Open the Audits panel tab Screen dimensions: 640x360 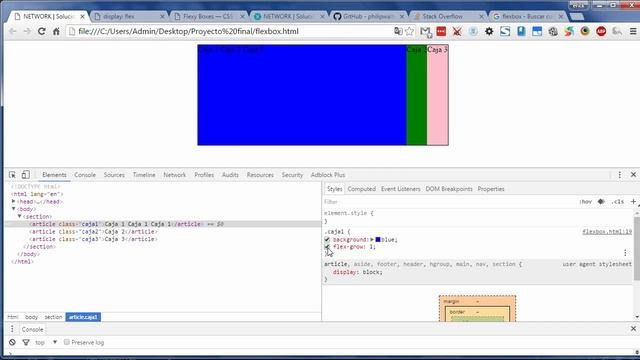coord(230,175)
